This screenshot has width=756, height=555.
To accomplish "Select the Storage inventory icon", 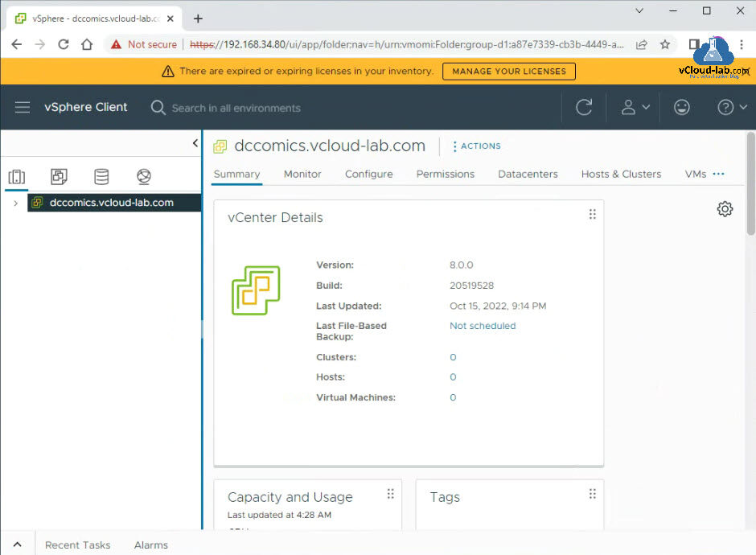I will [x=101, y=177].
